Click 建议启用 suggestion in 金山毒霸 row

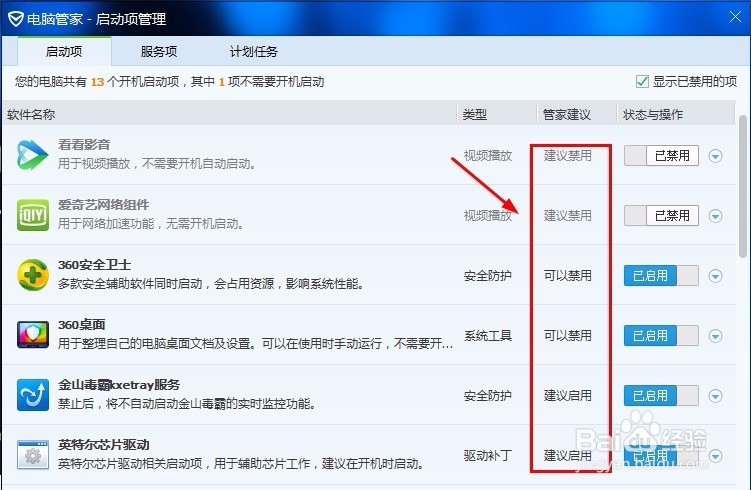(x=568, y=396)
